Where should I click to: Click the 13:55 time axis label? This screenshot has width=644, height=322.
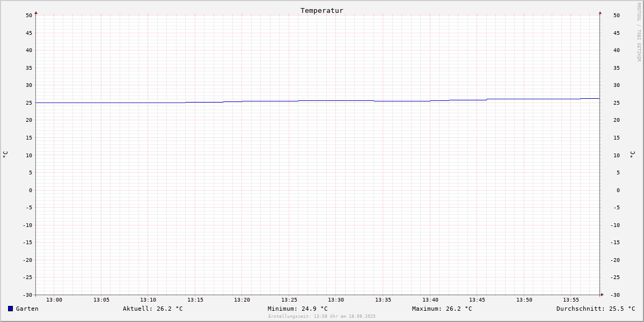(571, 300)
